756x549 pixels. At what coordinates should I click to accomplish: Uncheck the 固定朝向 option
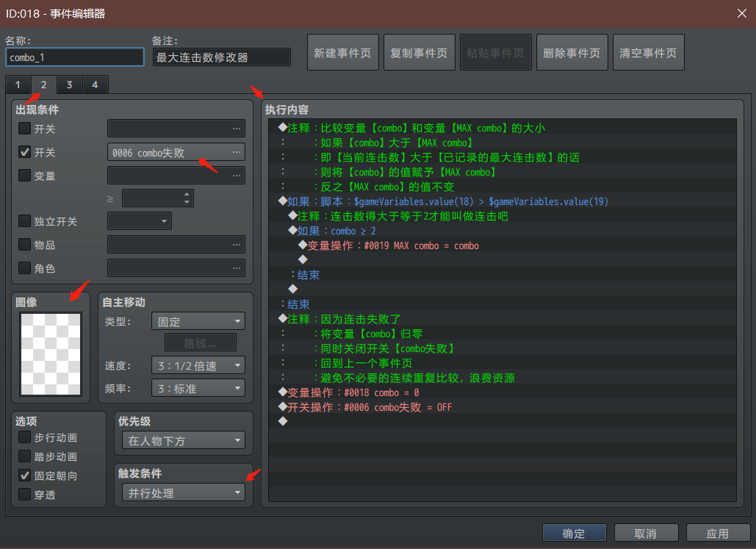click(24, 476)
